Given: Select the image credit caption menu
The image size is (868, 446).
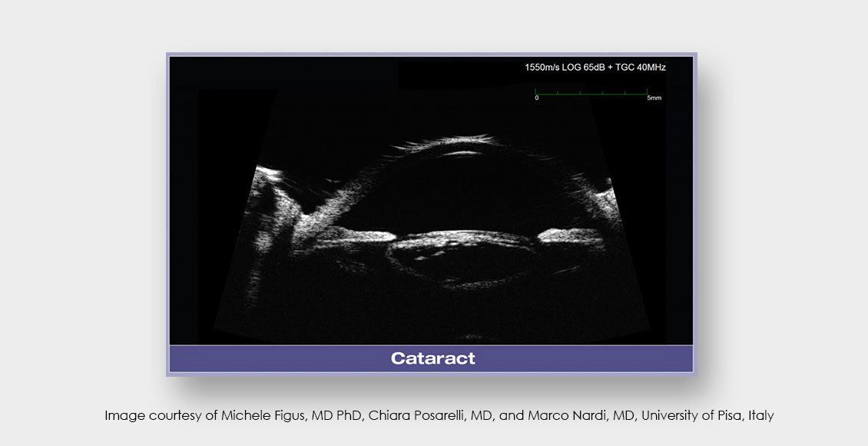Looking at the screenshot, I should 440,415.
